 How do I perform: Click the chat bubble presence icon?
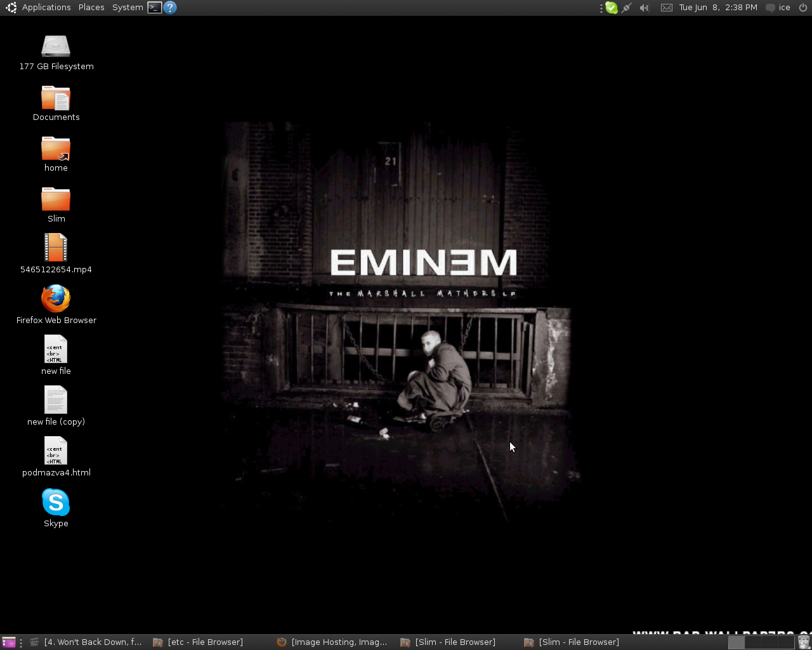click(770, 8)
